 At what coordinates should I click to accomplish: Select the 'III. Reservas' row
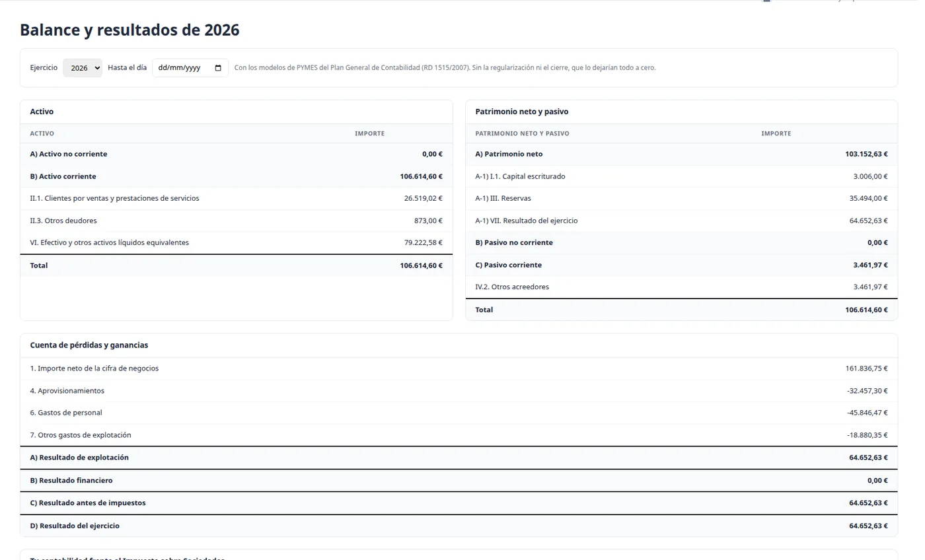pyautogui.click(x=682, y=198)
